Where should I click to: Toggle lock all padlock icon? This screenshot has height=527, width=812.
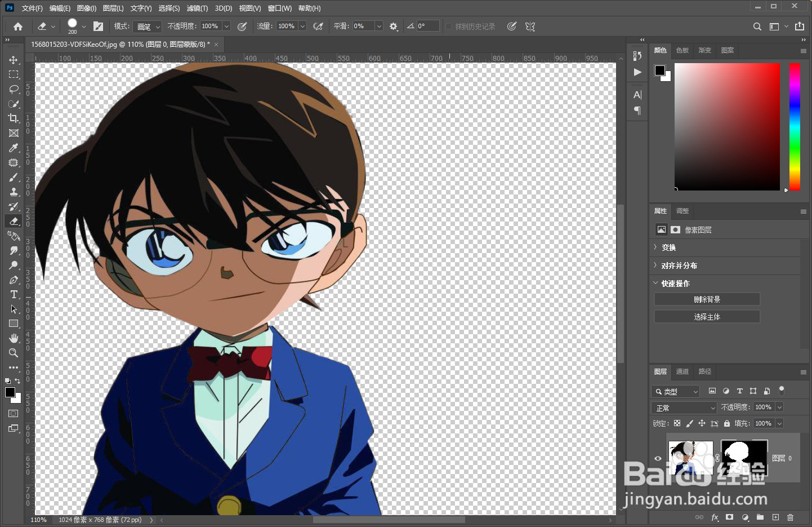727,423
